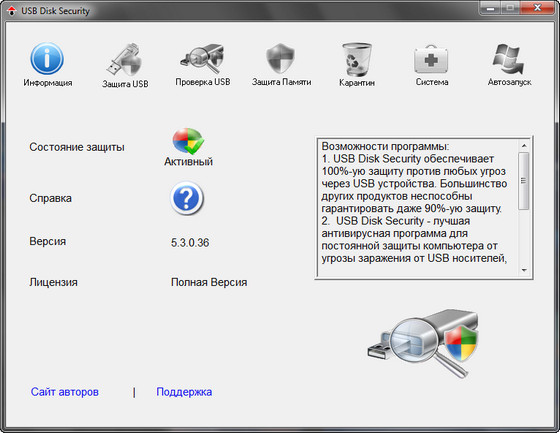Viewport: 560px width, 433px height.
Task: Minimize the USB Disk Security window
Action: 490,9
